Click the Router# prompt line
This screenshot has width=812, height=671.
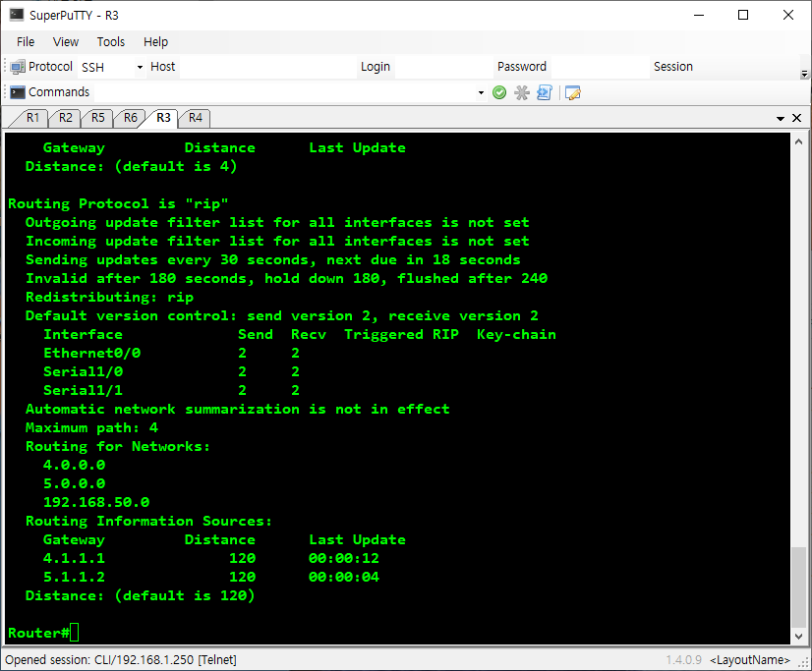click(43, 633)
